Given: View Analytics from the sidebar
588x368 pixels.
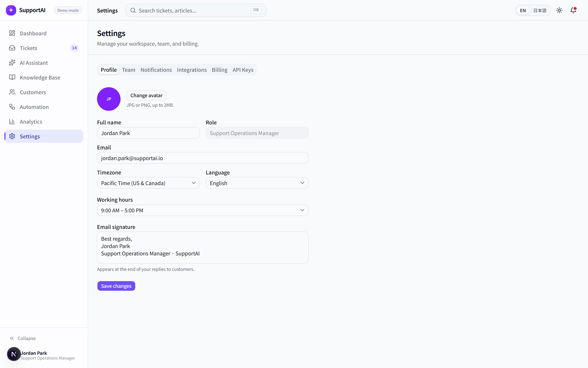Looking at the screenshot, I should [x=44, y=122].
